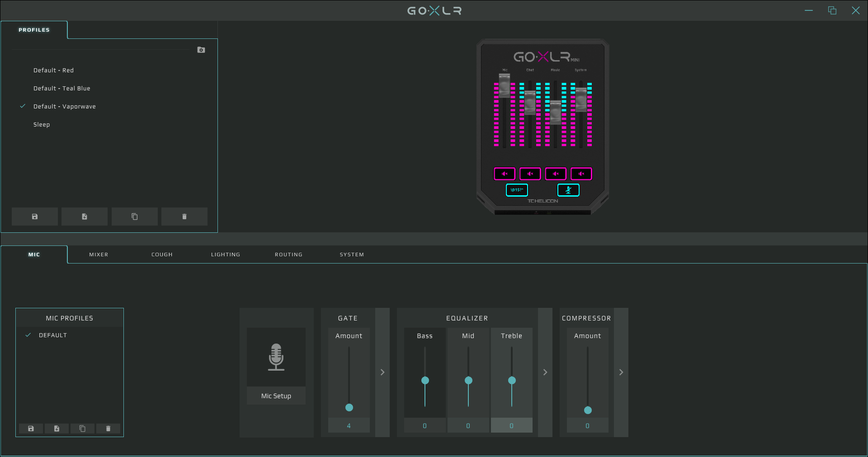Save the current profile using the save icon
Image resolution: width=868 pixels, height=457 pixels.
tap(35, 217)
